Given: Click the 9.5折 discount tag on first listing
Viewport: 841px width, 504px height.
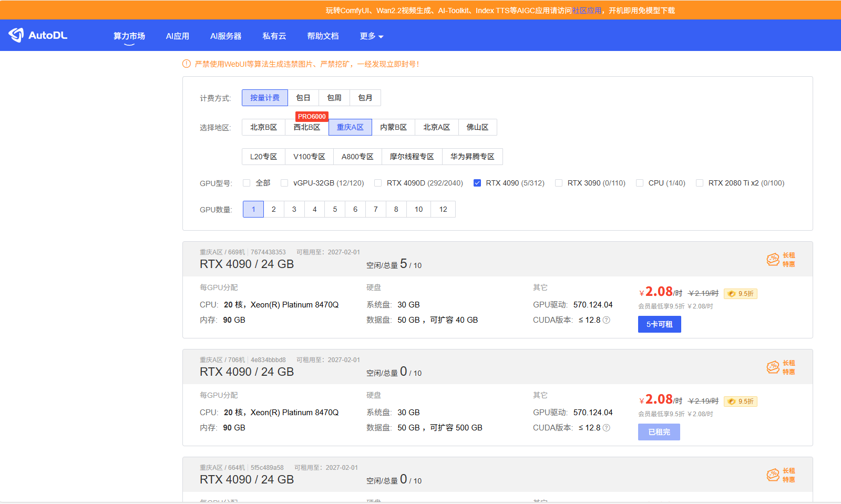Looking at the screenshot, I should pos(740,294).
